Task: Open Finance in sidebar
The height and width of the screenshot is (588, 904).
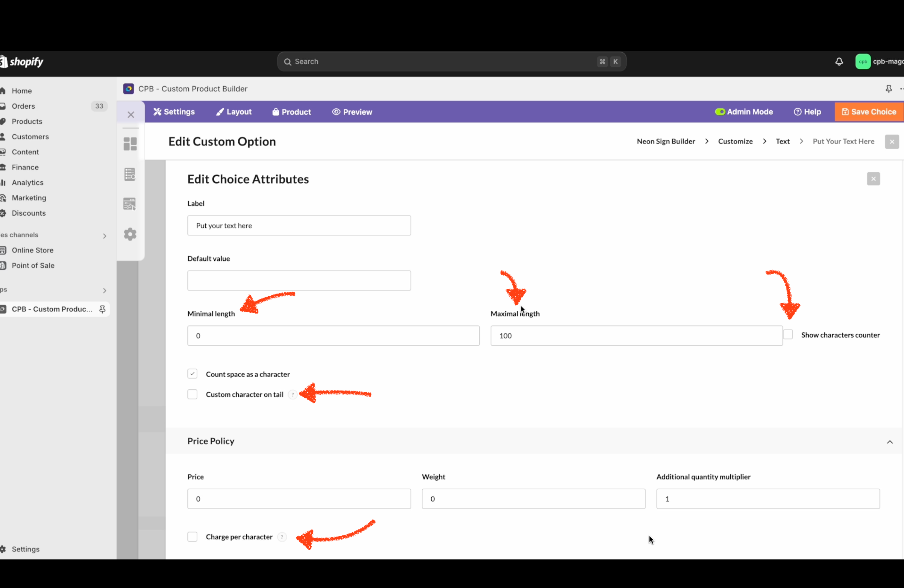Action: click(x=25, y=167)
